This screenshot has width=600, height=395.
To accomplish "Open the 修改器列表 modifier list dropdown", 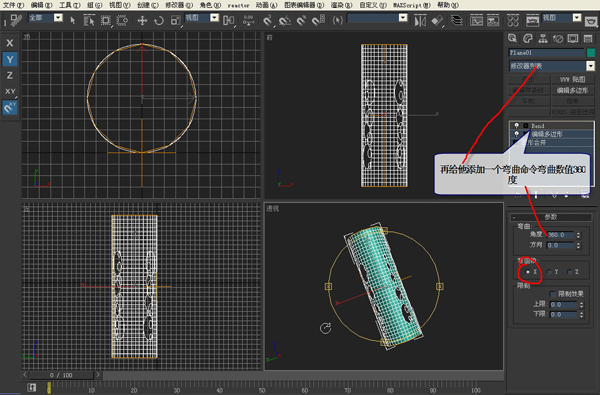I will 591,66.
